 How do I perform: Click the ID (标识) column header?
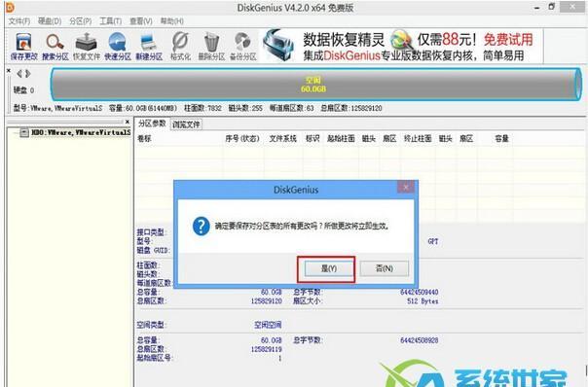(312, 139)
